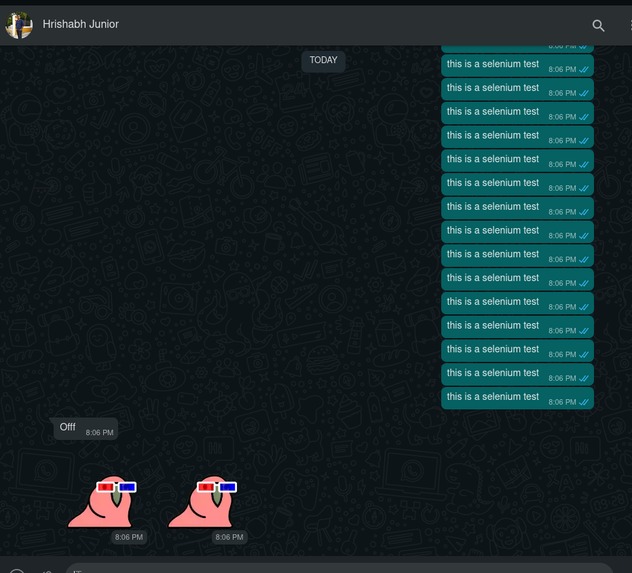This screenshot has width=632, height=573.
Task: Click the contact name Hrishabh Junior
Action: coord(81,24)
